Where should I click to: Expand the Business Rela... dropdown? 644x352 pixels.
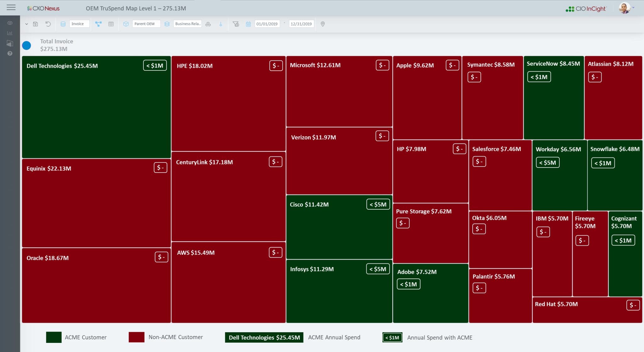(x=187, y=24)
